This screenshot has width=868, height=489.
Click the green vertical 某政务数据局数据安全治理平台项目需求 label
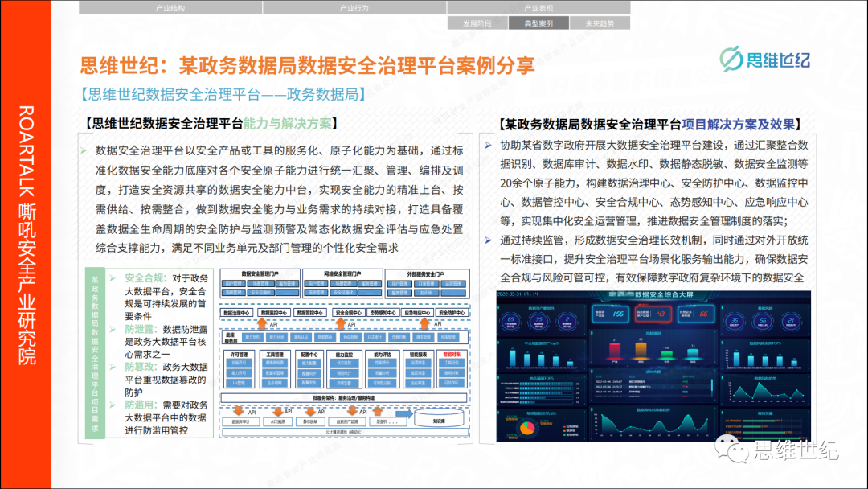[95, 355]
